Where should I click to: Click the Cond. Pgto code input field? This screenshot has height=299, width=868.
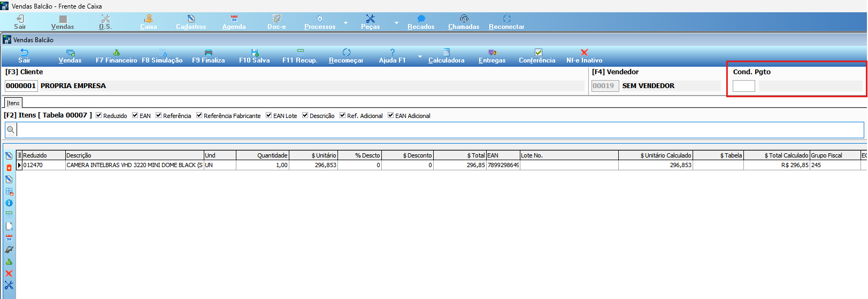pyautogui.click(x=743, y=86)
